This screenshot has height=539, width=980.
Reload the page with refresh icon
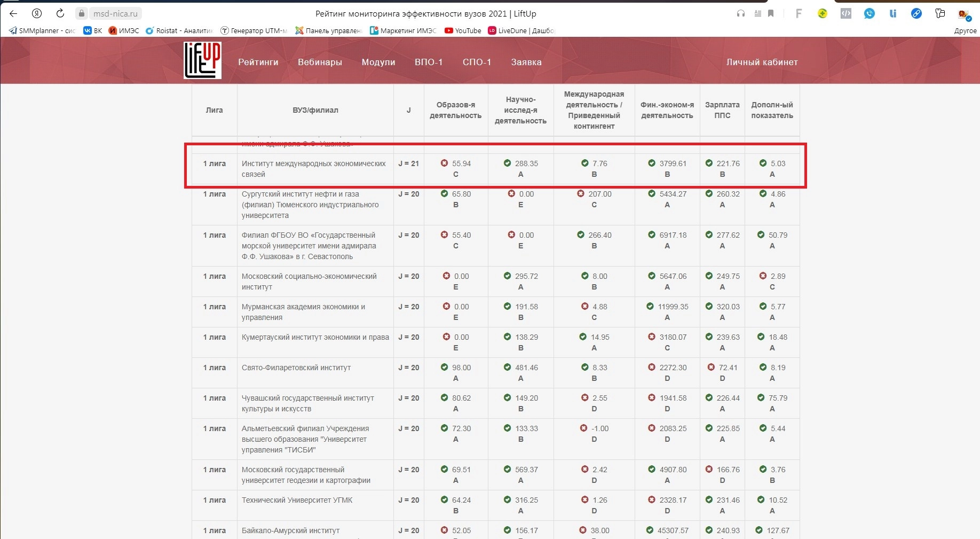tap(60, 13)
